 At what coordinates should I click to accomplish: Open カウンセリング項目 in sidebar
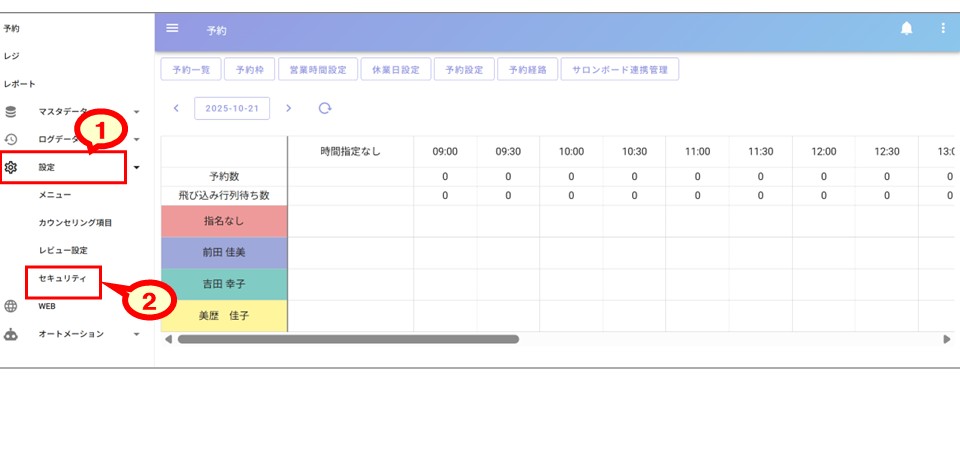(75, 223)
